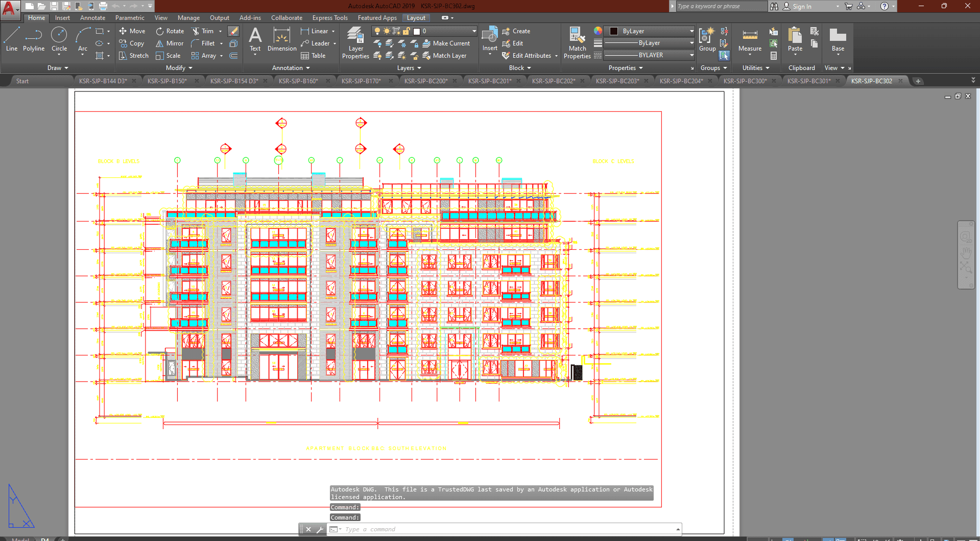
Task: Expand the Draw panel flyout
Action: [x=58, y=68]
